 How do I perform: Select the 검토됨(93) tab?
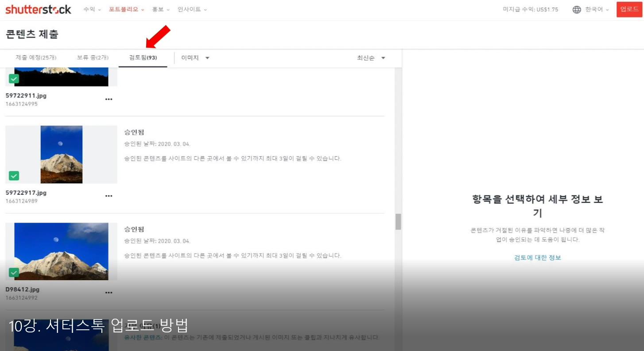(143, 58)
